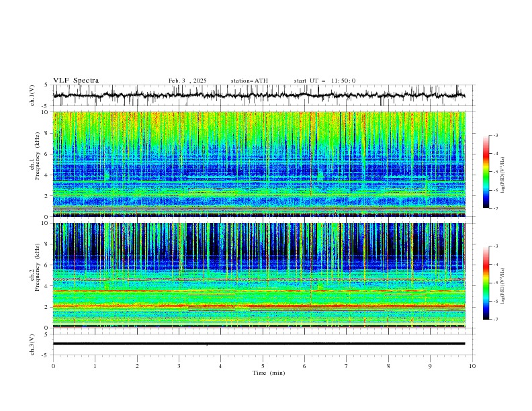The width and height of the screenshot is (532, 411).
Task: Click the red 2 kHz band in ch.2 spectrogram
Action: pos(259,306)
